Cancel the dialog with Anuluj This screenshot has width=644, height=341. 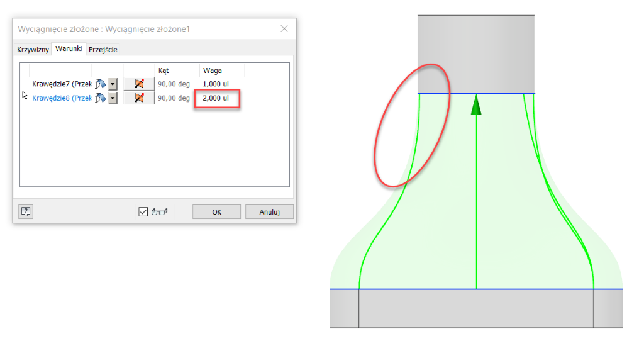click(269, 212)
